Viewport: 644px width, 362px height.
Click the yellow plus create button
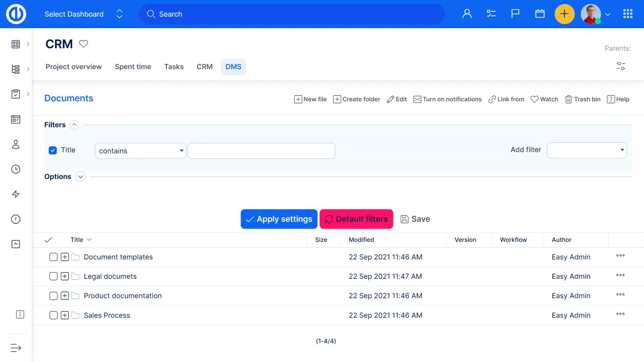564,14
